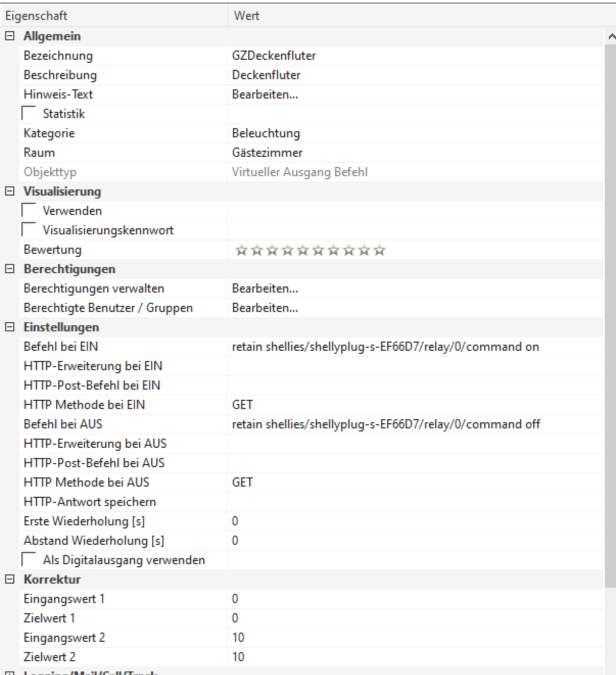Edit the Befehl bei AUS command field

(x=386, y=424)
